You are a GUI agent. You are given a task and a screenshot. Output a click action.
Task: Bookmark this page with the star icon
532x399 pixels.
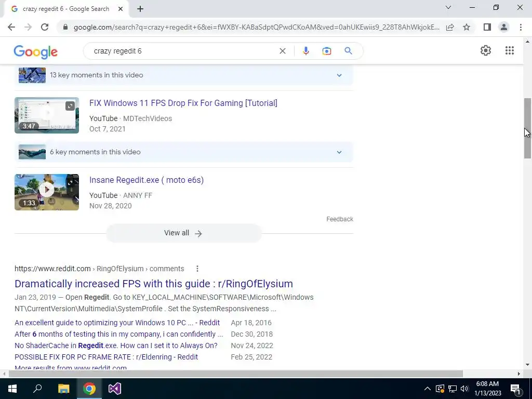(x=467, y=27)
